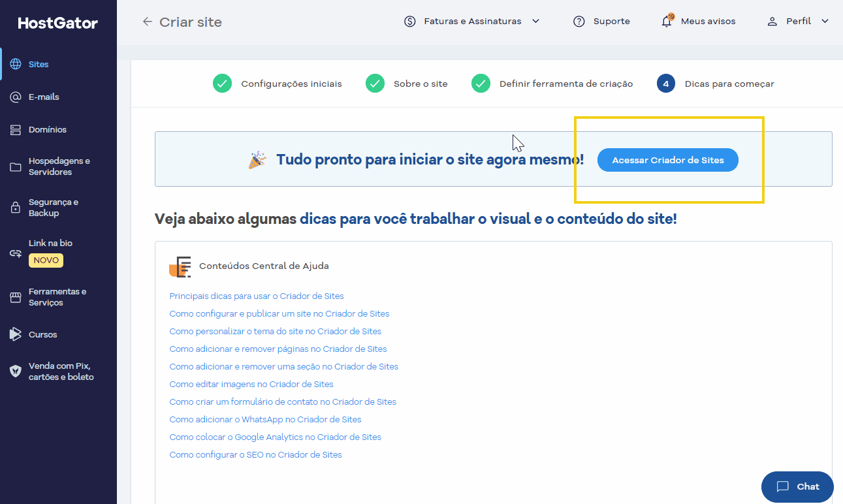Open Principais dicas para usar o Criador link
The image size is (843, 504).
pyautogui.click(x=257, y=296)
